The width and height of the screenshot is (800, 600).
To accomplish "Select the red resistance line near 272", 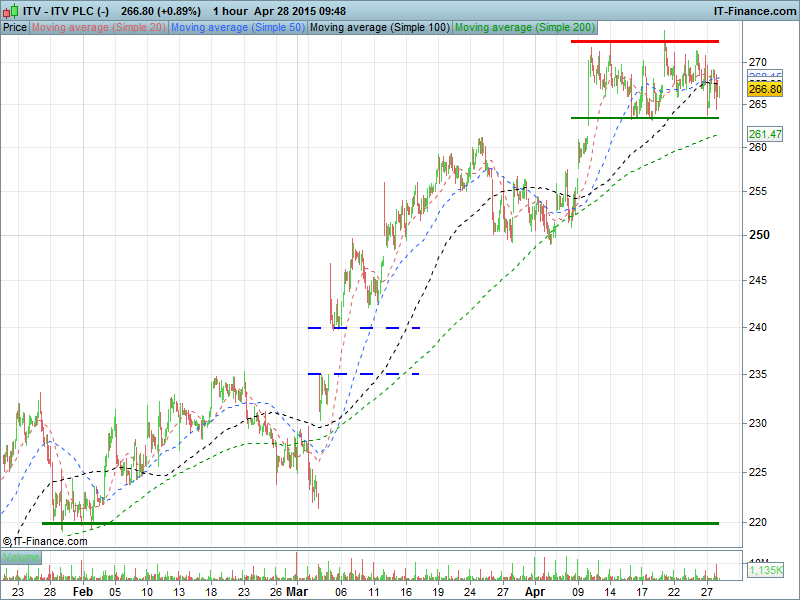I will [x=645, y=41].
